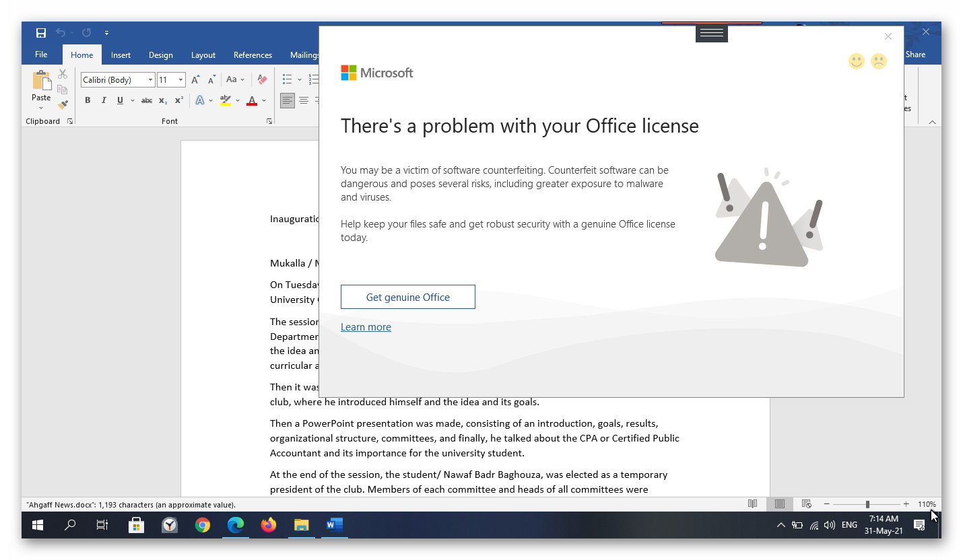Image resolution: width=963 pixels, height=560 pixels.
Task: Open the font name dropdown
Action: point(150,80)
